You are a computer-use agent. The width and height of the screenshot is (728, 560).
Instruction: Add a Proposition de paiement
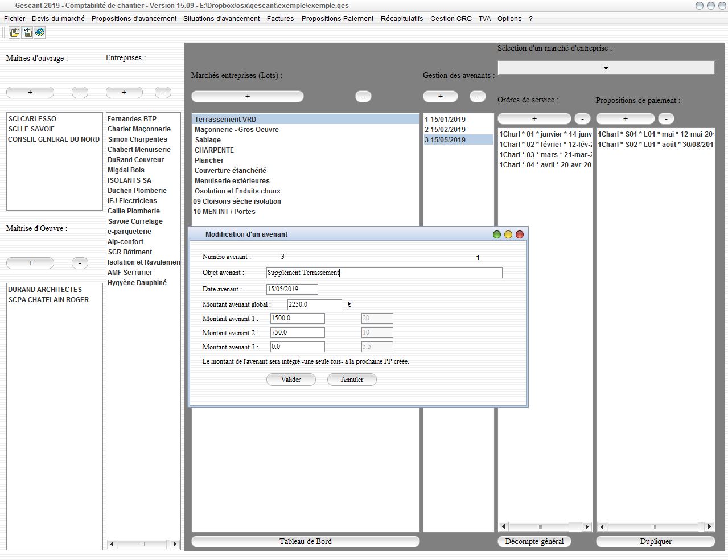[x=626, y=118]
